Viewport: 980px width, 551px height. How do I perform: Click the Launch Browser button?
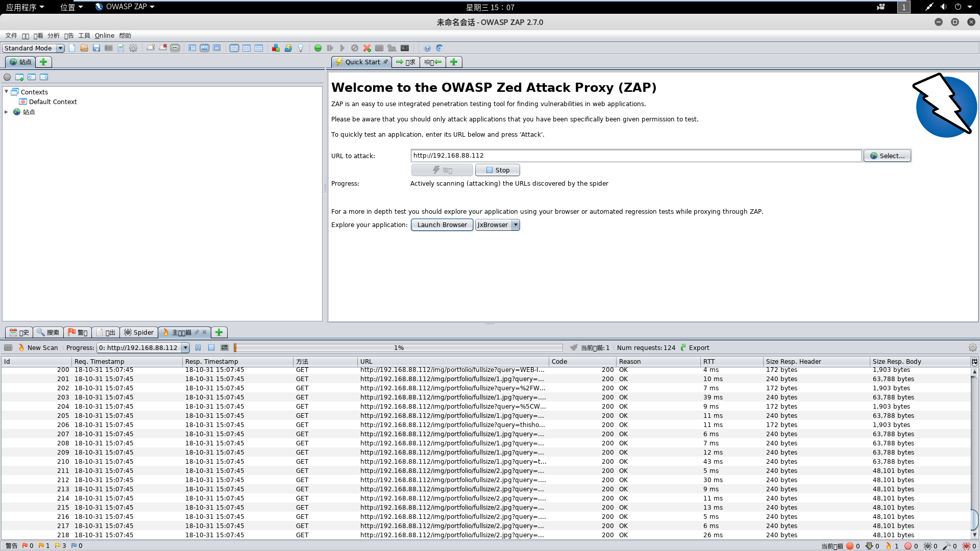(442, 225)
